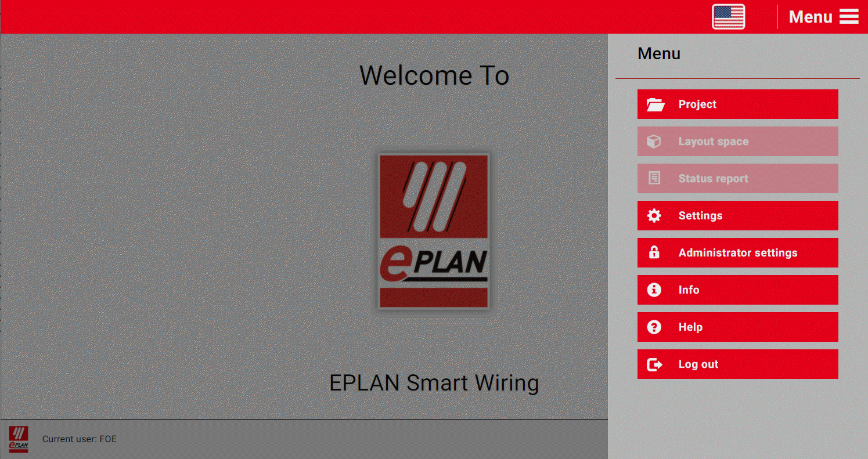The width and height of the screenshot is (868, 459).
Task: Click the hamburger icon in the top bar
Action: pos(848,17)
